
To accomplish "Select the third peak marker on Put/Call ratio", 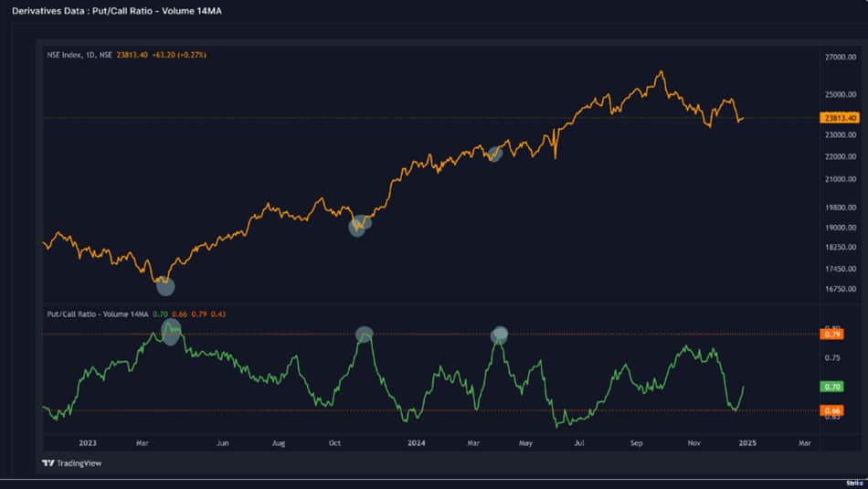I will [x=499, y=335].
